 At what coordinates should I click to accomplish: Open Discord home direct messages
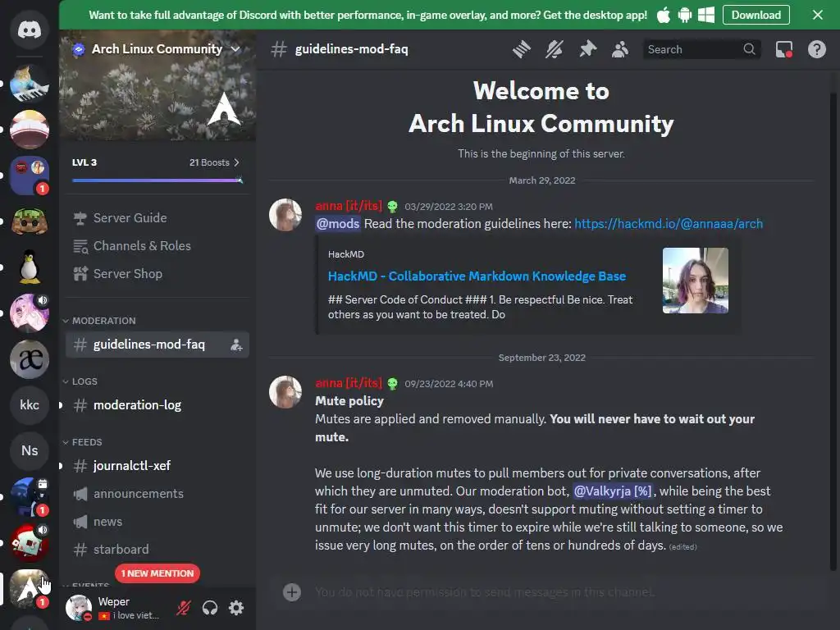click(30, 30)
